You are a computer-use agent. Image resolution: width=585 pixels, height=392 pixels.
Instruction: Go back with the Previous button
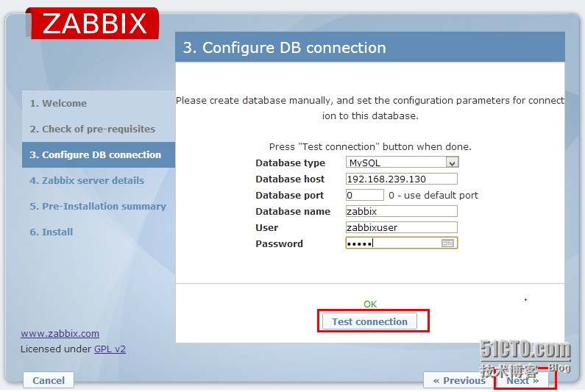tap(459, 381)
